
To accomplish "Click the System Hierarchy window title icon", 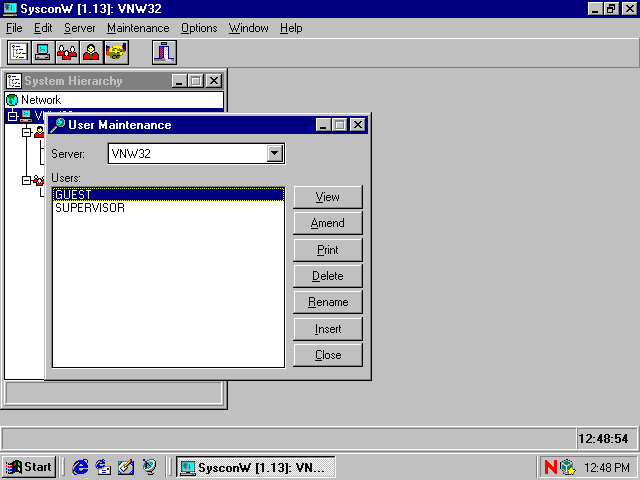I will [14, 81].
